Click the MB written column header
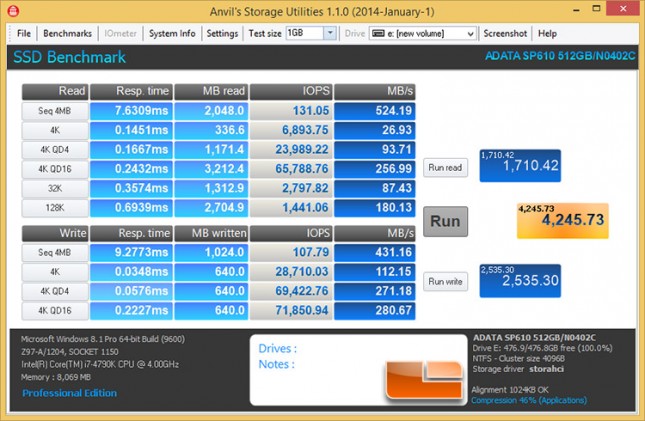Viewport: 645px width, 421px height. point(211,233)
